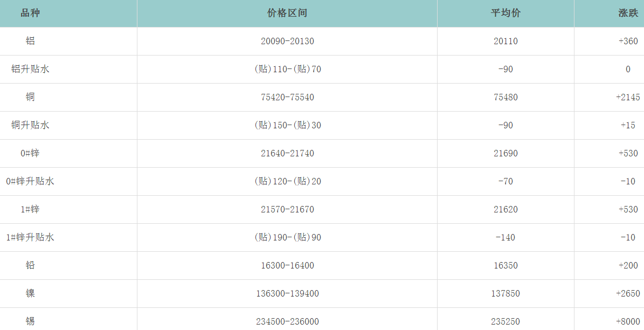Click the +8000 change value for tin
This screenshot has height=330, width=644.
click(x=628, y=321)
